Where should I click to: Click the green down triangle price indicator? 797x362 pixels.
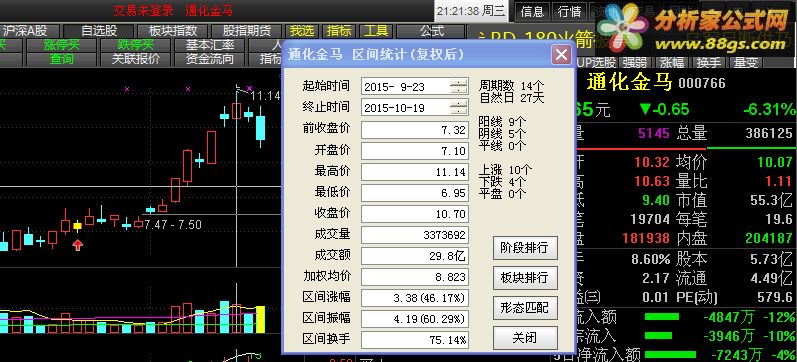pos(645,109)
